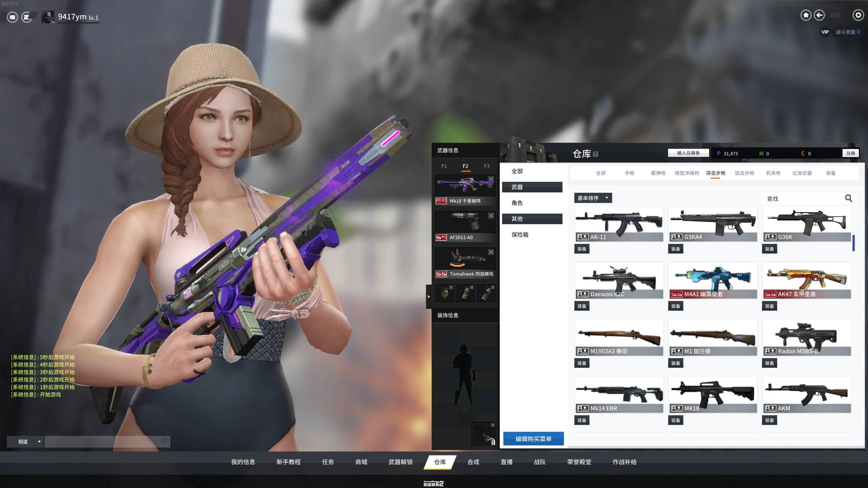Screen dimensions: 868x488
Task: Equip the G3KA4 with 装备 button
Action: click(676, 249)
